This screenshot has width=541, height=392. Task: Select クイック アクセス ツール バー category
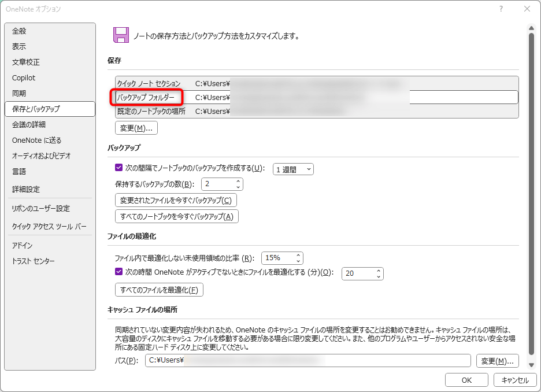[x=49, y=227]
